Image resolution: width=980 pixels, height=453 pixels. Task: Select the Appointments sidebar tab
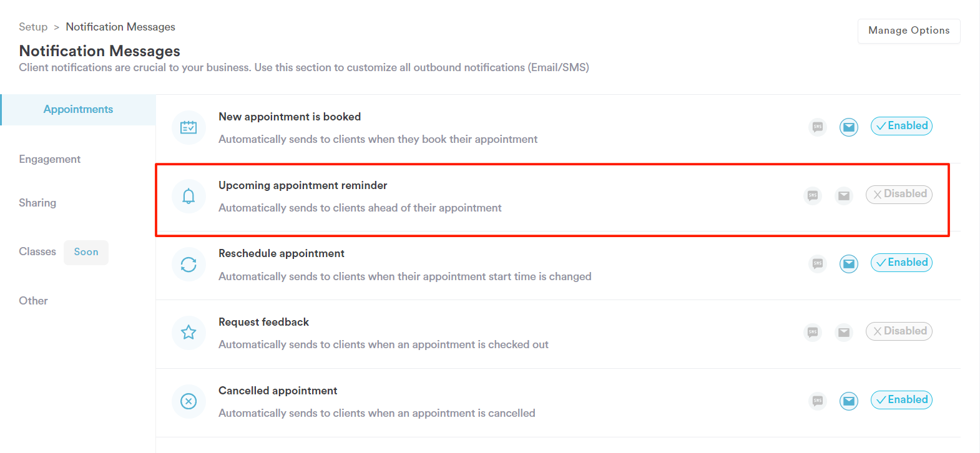click(x=78, y=110)
